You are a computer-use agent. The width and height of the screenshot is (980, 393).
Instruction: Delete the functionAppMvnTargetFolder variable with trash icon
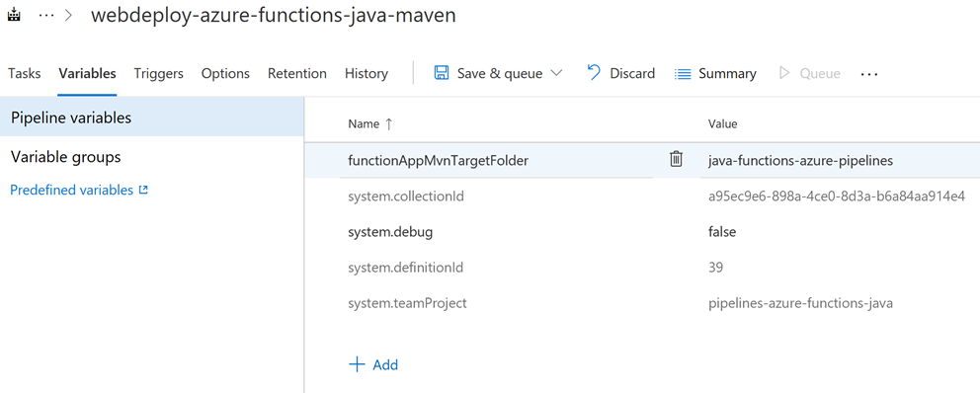tap(676, 159)
